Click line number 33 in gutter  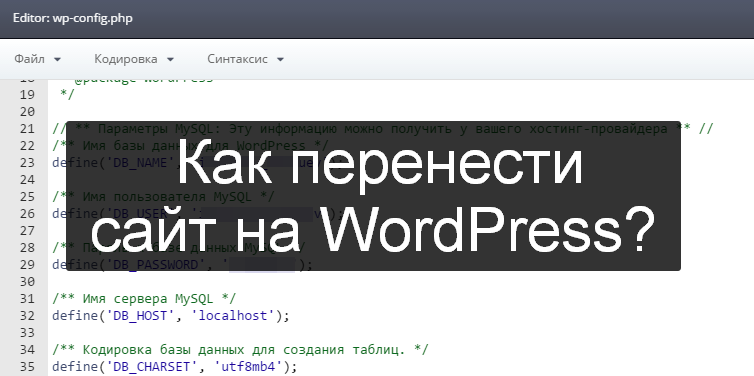click(x=27, y=332)
